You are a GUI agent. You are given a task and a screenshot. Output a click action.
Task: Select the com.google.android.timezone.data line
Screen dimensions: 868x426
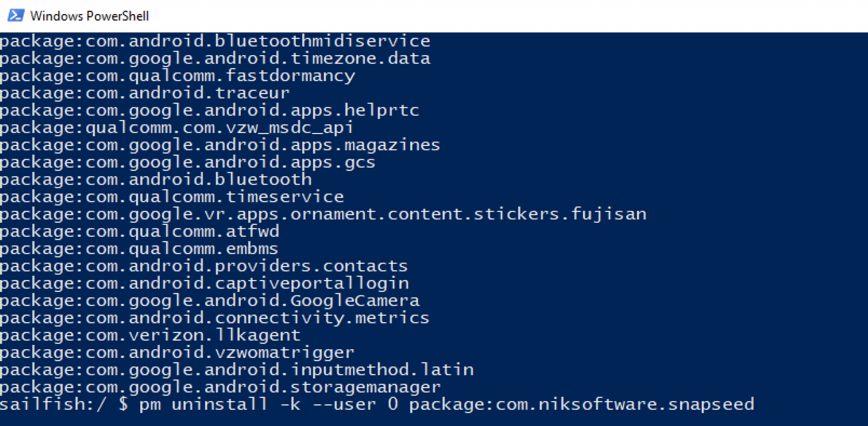click(215, 59)
